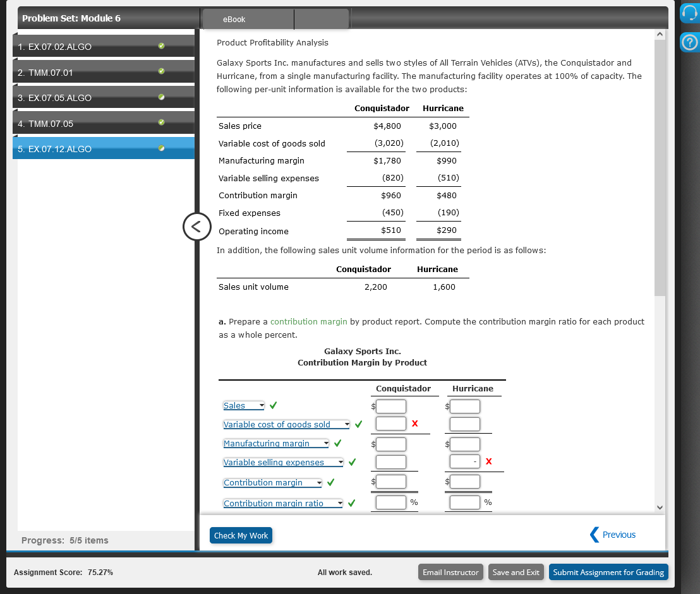This screenshot has height=594, width=700.
Task: Open the live support headset icon
Action: point(689,13)
